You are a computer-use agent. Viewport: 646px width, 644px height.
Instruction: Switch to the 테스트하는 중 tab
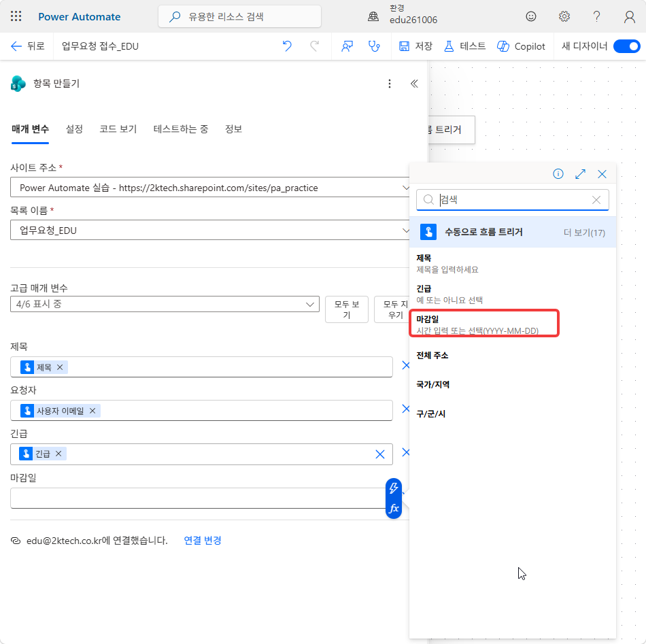click(180, 129)
